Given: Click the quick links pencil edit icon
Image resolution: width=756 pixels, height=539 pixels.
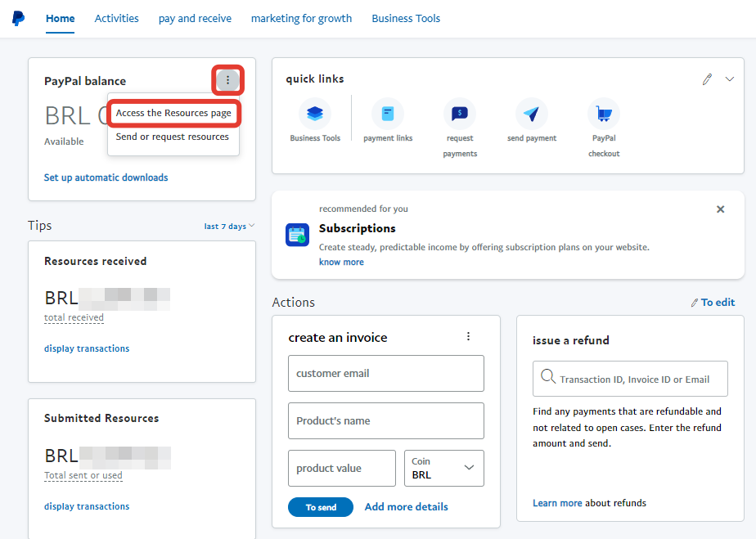Looking at the screenshot, I should (x=707, y=79).
